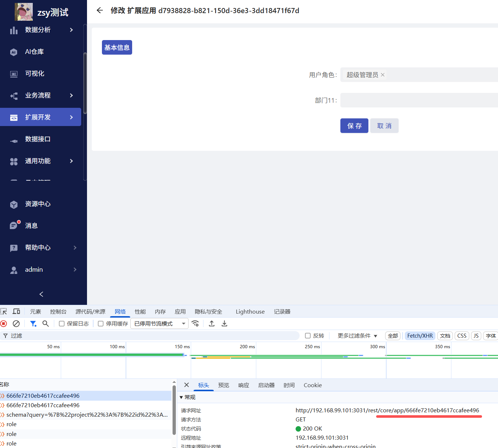The image size is (498, 448).
Task: Open the 响应 tab in the request details
Action: [244, 385]
